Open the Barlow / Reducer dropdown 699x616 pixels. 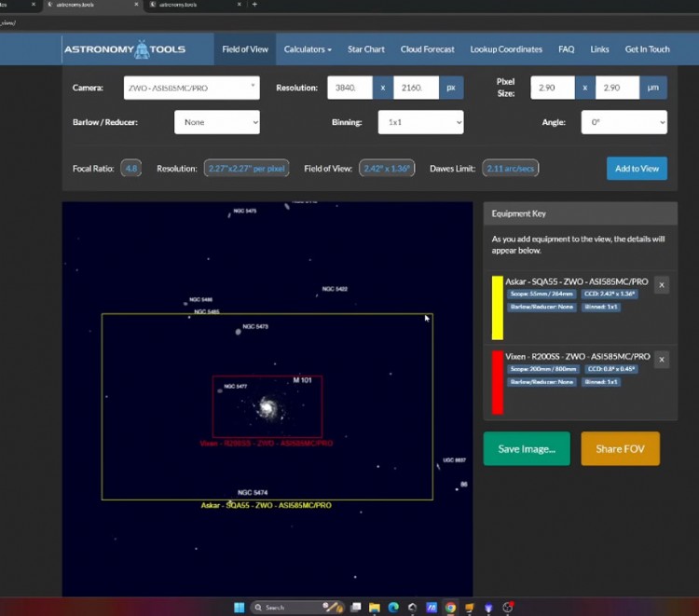click(216, 122)
